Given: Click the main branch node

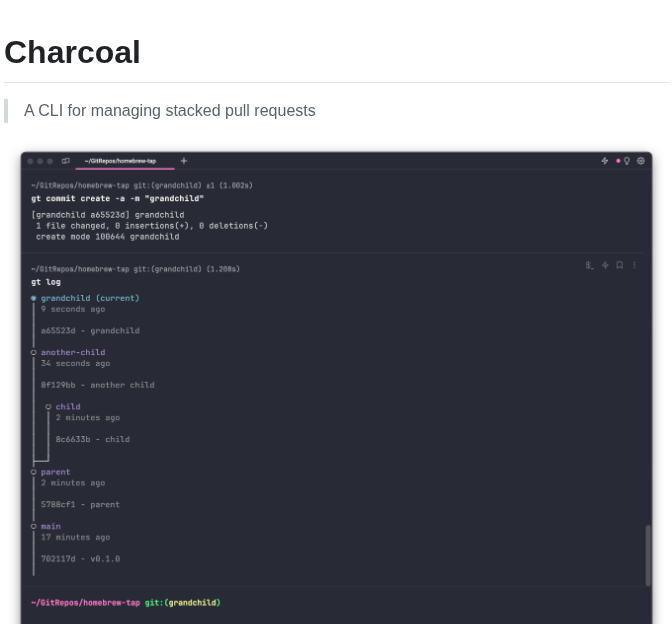Looking at the screenshot, I should [51, 526].
